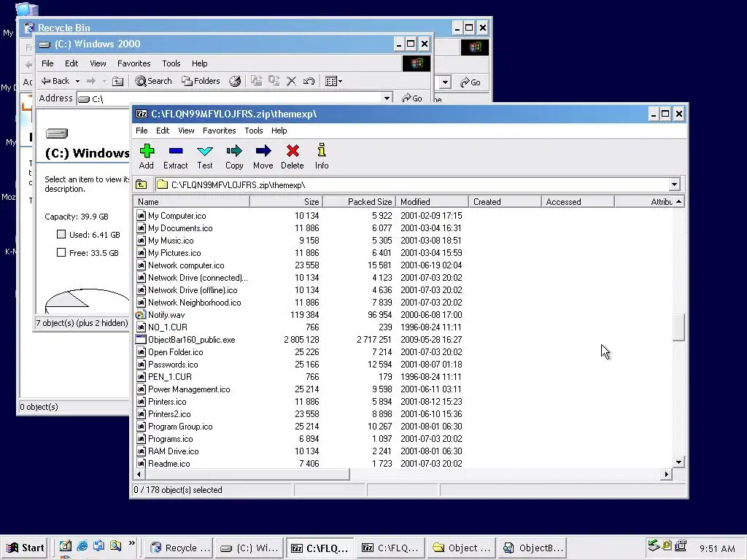Open the Tools menu in Windows 2000 window
The image size is (747, 560).
click(171, 63)
